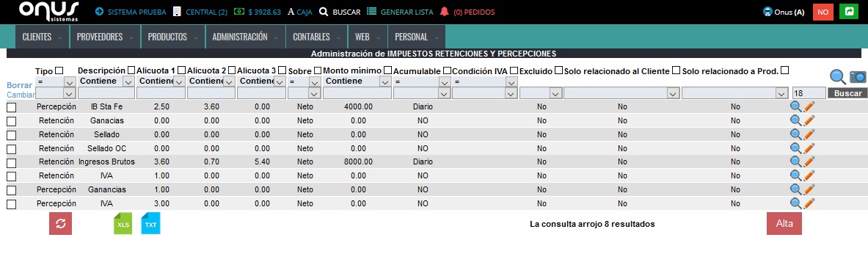View details of Retención IVA row
Image resolution: width=868 pixels, height=276 pixels.
pyautogui.click(x=796, y=175)
